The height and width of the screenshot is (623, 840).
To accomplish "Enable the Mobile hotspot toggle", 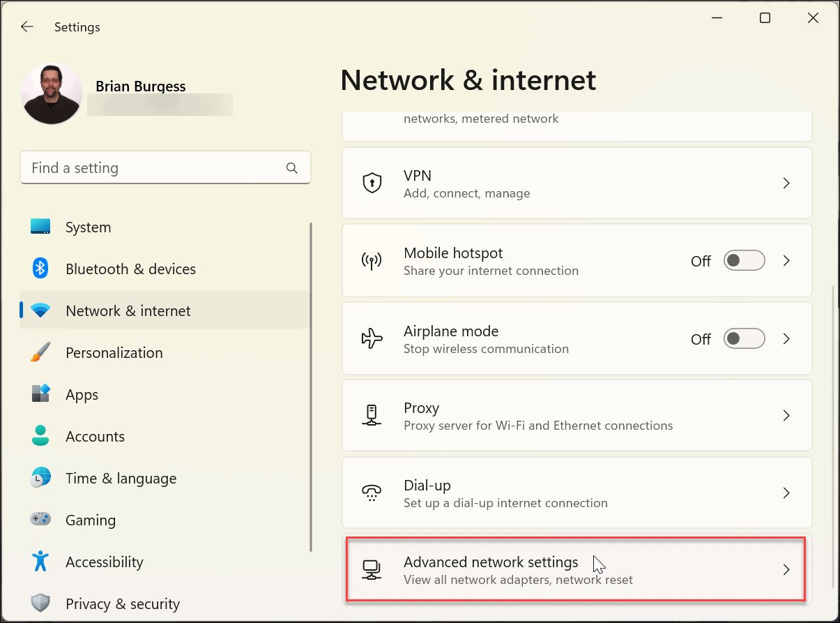I will tap(744, 260).
